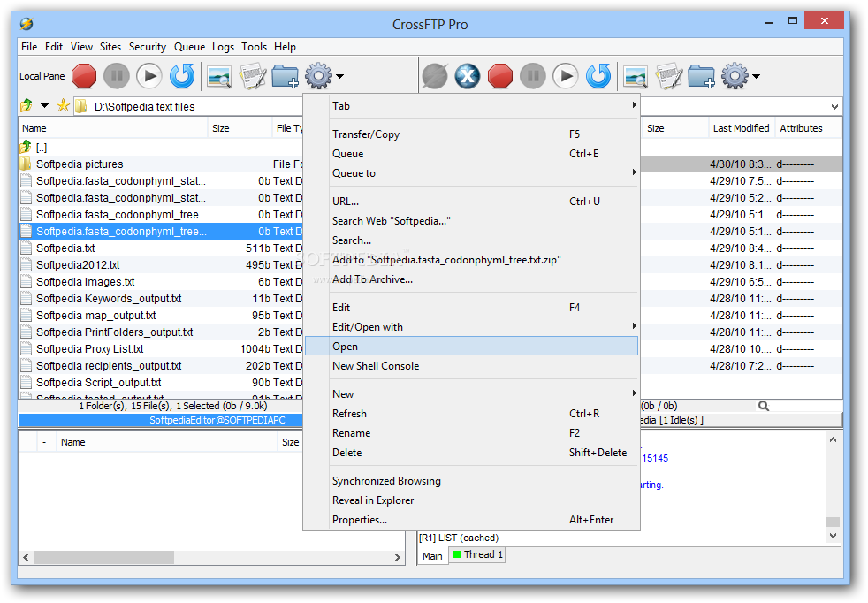Select URL... in the context menu
This screenshot has height=603, width=868.
point(472,202)
